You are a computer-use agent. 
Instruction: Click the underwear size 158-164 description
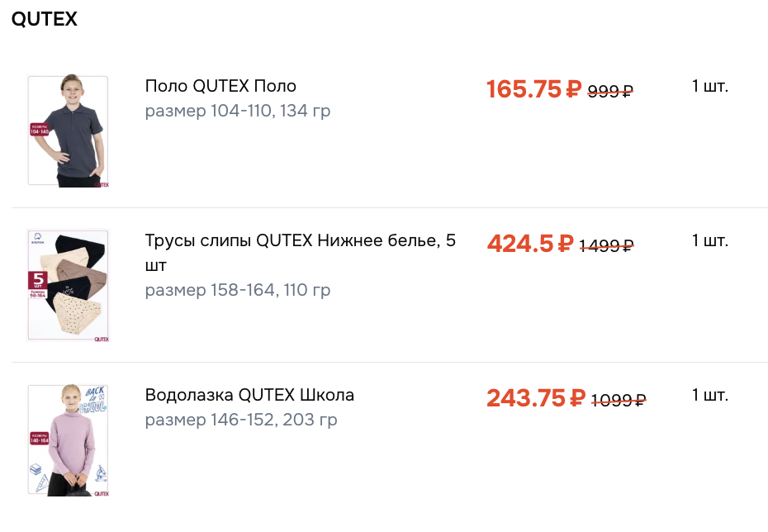[238, 290]
